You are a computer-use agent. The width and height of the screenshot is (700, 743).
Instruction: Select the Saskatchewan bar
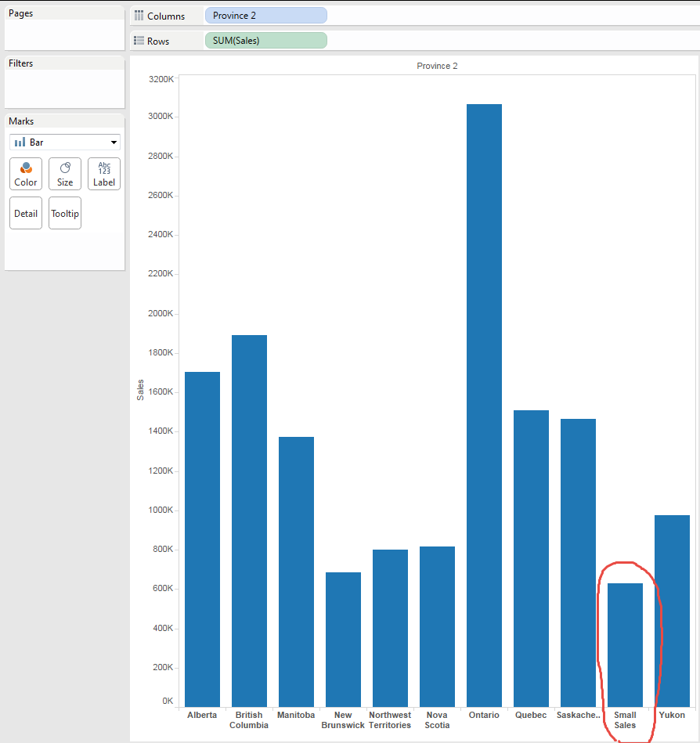(578, 563)
